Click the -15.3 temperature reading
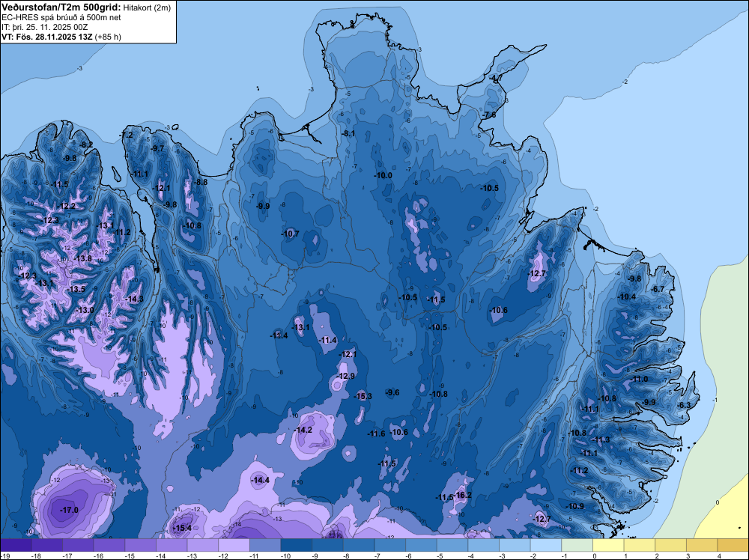The image size is (749, 560). 363,396
